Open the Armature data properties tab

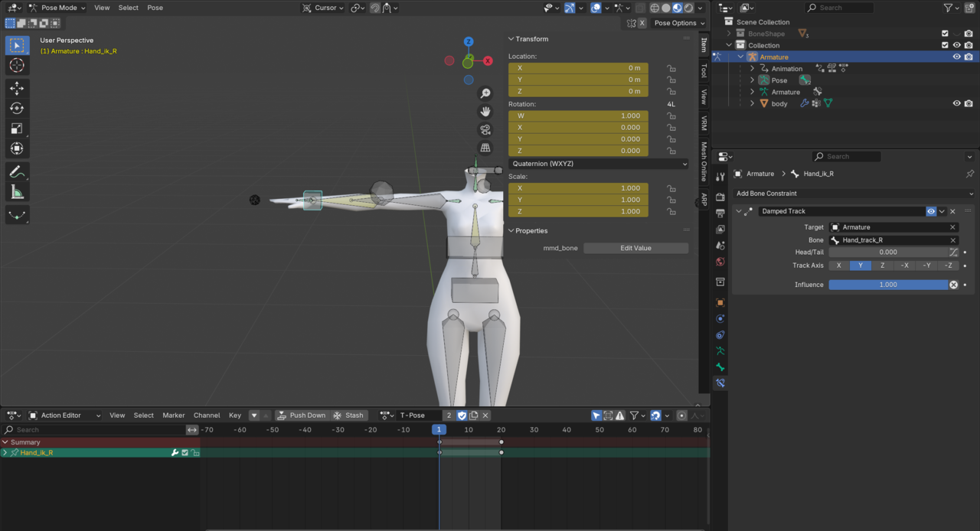pyautogui.click(x=720, y=351)
